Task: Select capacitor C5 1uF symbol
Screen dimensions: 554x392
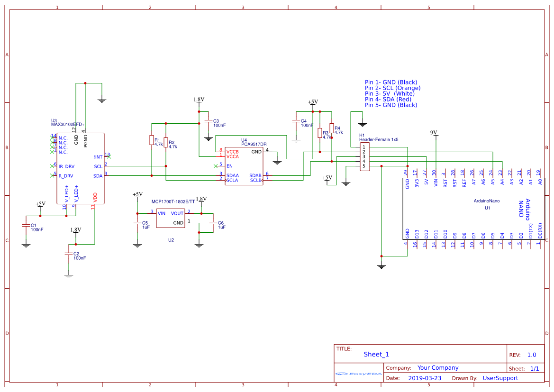Action: (137, 223)
